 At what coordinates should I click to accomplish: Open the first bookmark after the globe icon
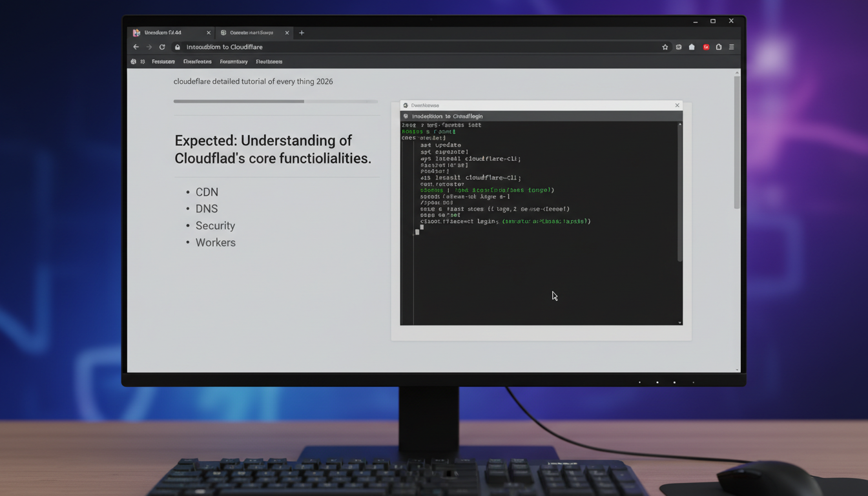click(163, 62)
